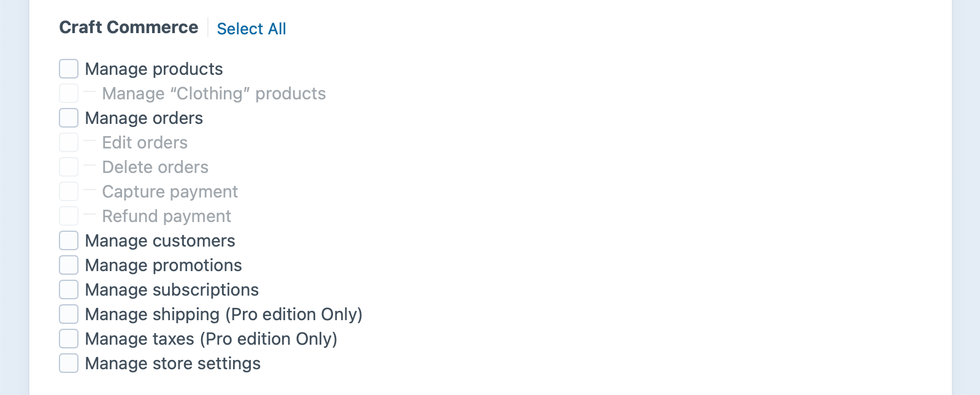This screenshot has width=980, height=395.
Task: Click the Manage orders label text
Action: 144,118
